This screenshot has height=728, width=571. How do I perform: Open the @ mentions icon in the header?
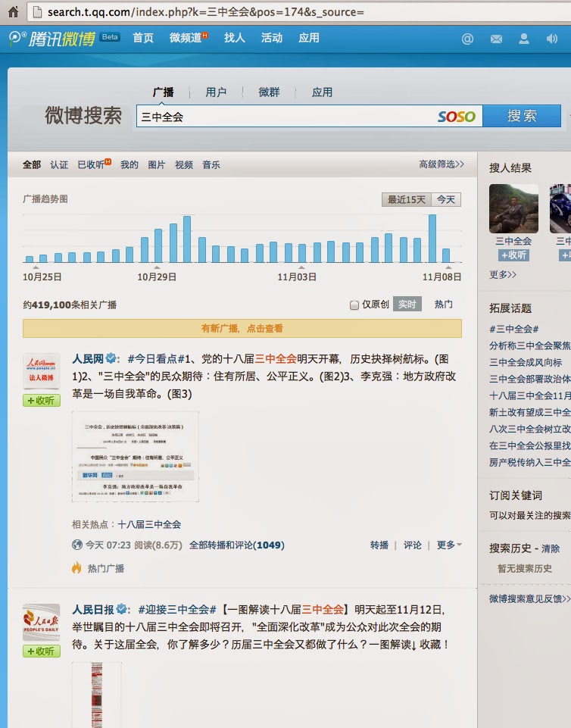coord(467,39)
